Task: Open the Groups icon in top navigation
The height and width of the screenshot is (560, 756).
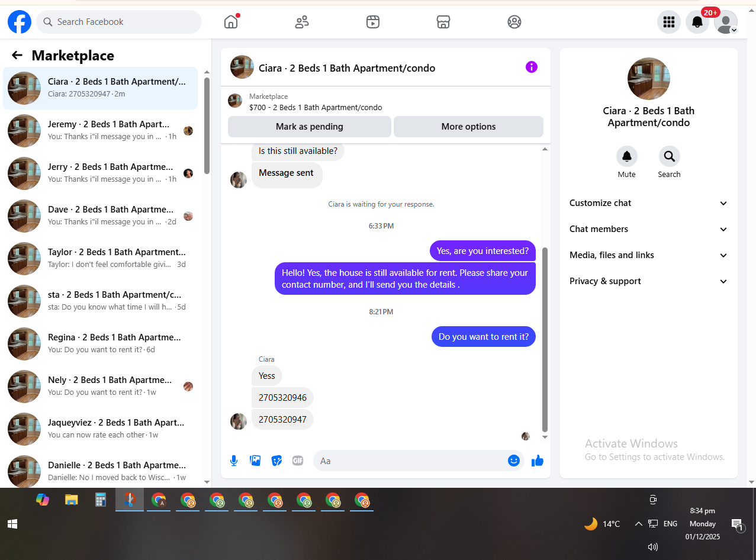Action: pos(514,22)
